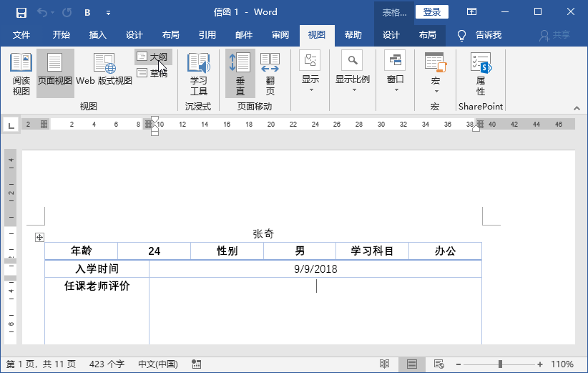The height and width of the screenshot is (373, 588).
Task: Toggle 翻页 side-to-side page movement
Action: 270,74
